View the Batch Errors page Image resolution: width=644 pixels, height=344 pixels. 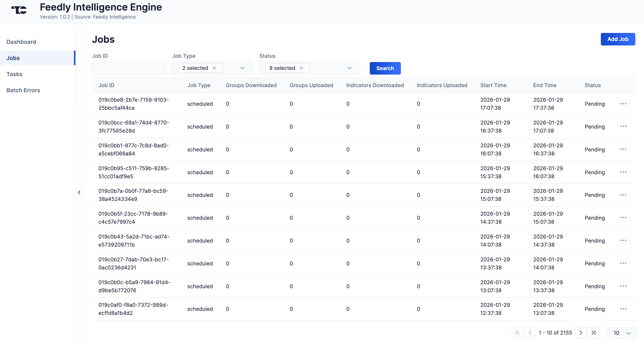click(23, 90)
